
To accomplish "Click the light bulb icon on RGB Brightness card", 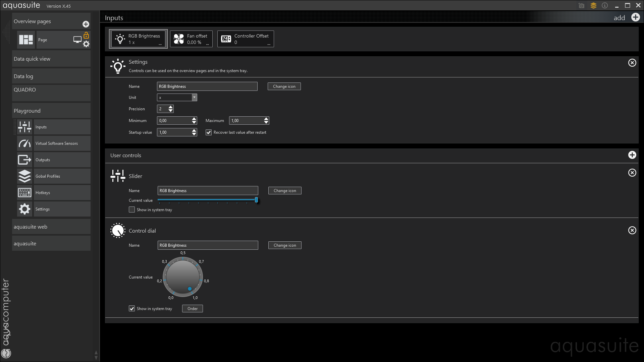I will coord(120,39).
